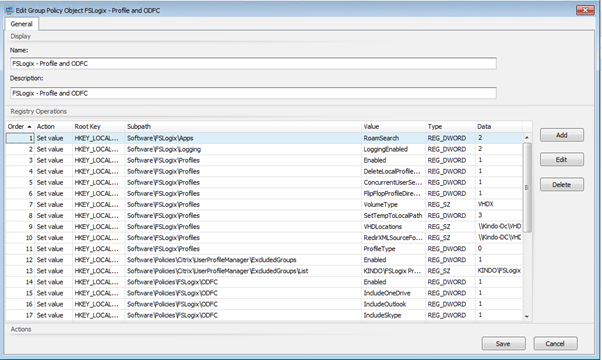The height and width of the screenshot is (360, 602).
Task: Click the Description input field
Action: 253,93
